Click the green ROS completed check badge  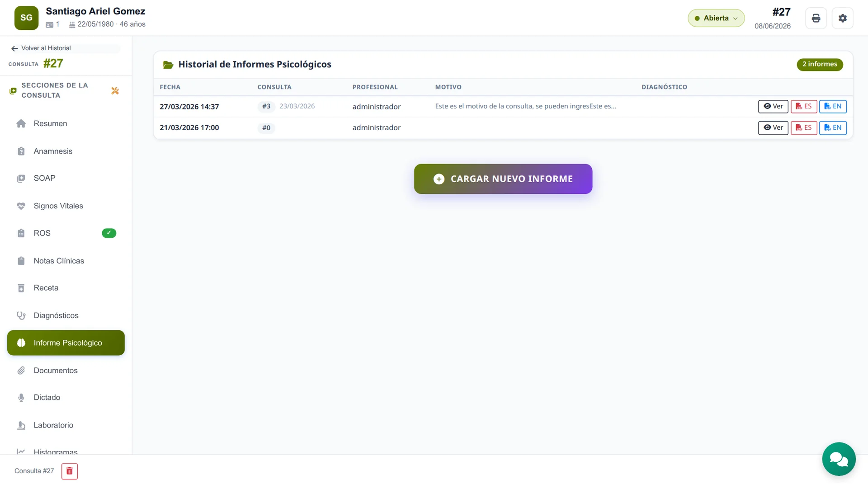[109, 233]
